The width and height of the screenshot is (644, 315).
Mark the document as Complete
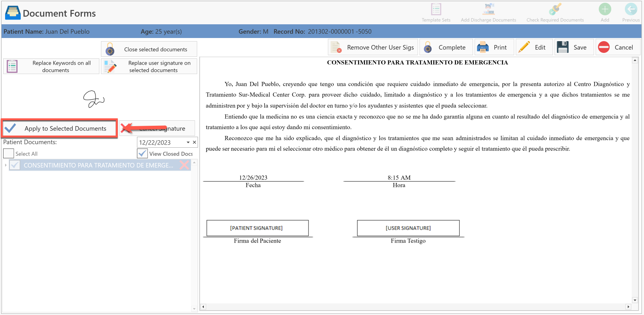tap(446, 47)
